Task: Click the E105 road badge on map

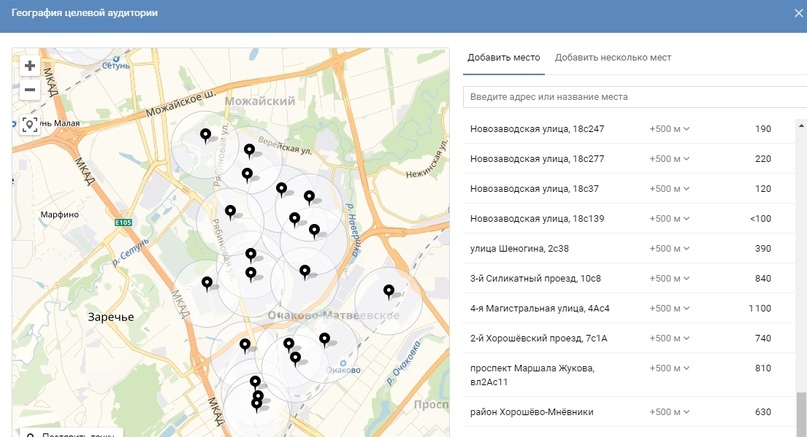Action: [x=123, y=222]
